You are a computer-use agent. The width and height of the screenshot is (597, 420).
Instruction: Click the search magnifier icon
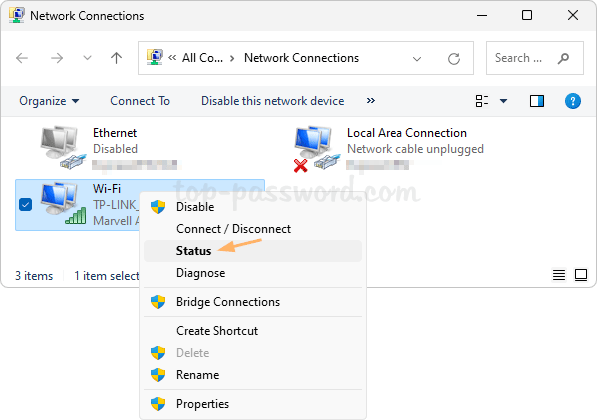pos(563,58)
